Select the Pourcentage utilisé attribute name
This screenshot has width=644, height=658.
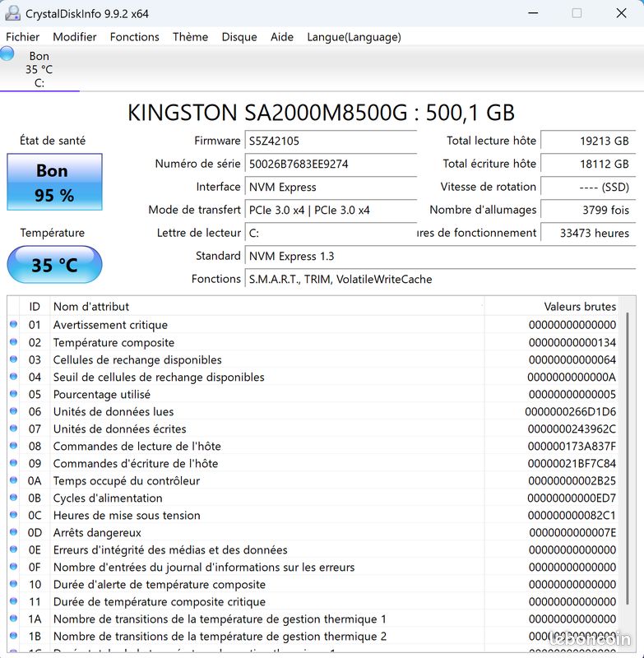coord(101,395)
